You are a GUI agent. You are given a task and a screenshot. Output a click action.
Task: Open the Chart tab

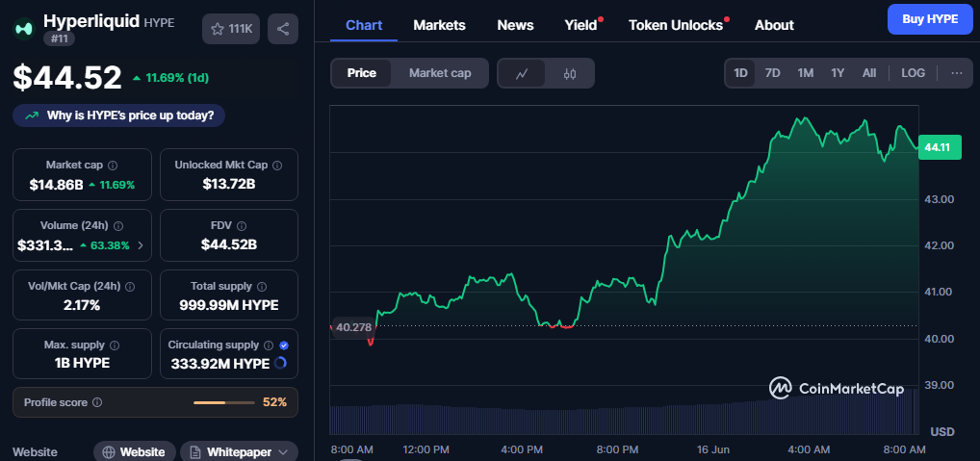[364, 25]
